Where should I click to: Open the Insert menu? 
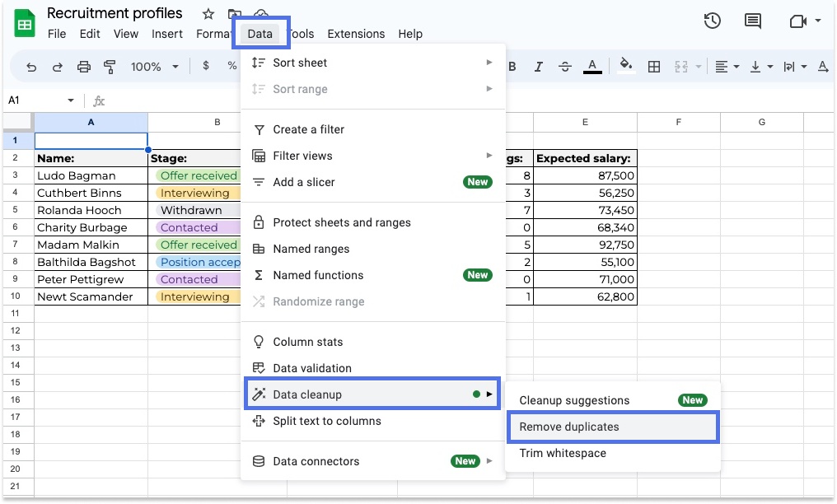click(x=167, y=34)
